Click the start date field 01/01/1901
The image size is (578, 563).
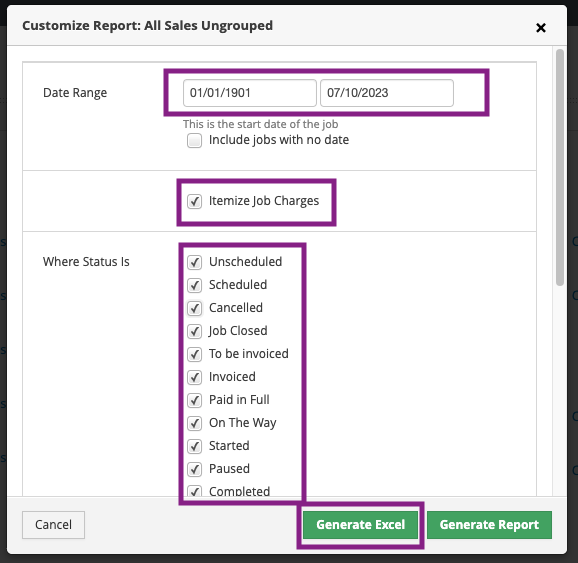[250, 93]
